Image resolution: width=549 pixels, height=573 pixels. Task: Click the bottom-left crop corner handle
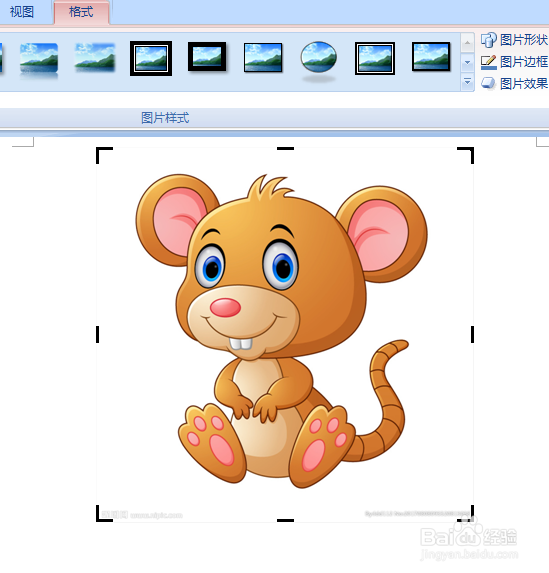[104, 513]
